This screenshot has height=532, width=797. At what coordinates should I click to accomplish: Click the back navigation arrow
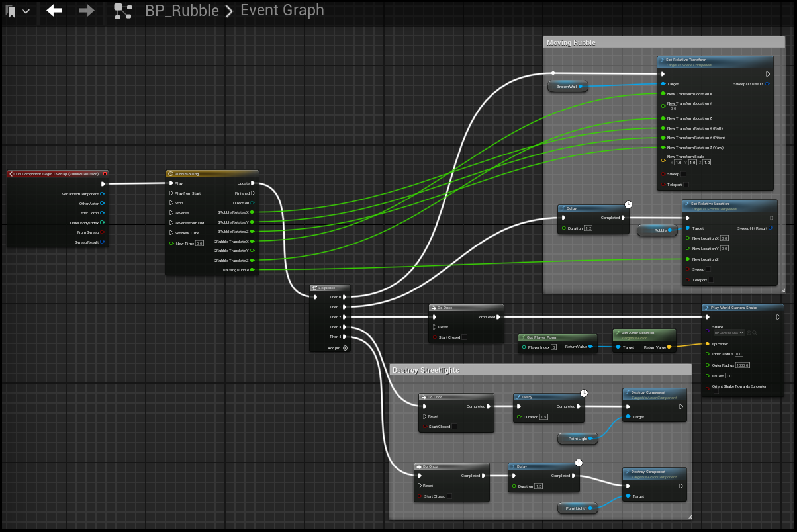pyautogui.click(x=54, y=11)
